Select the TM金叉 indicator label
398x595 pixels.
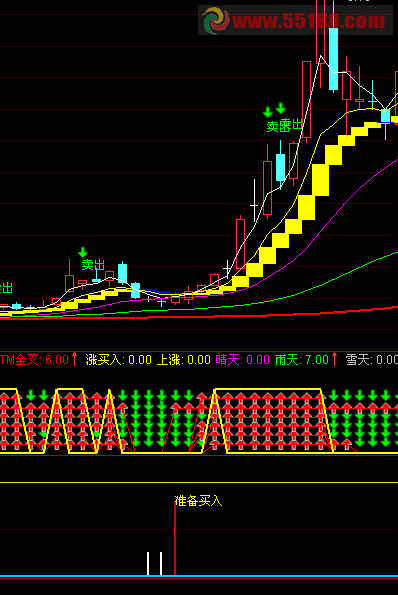(35, 359)
